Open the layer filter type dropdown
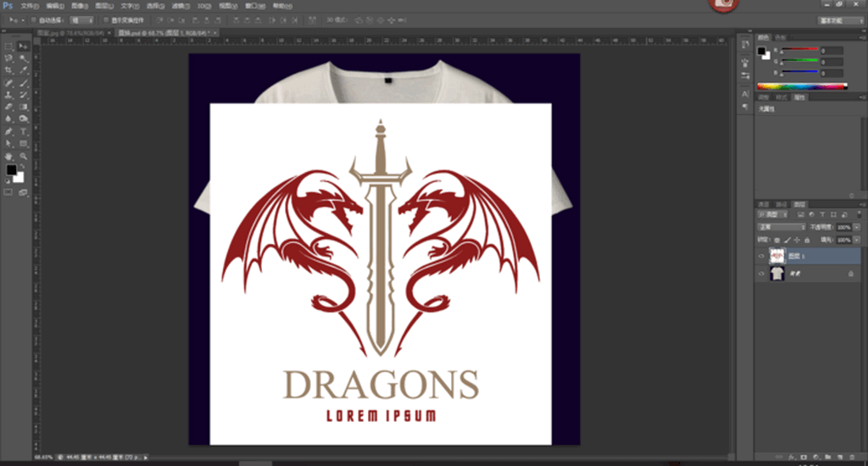The width and height of the screenshot is (868, 466). coord(772,214)
